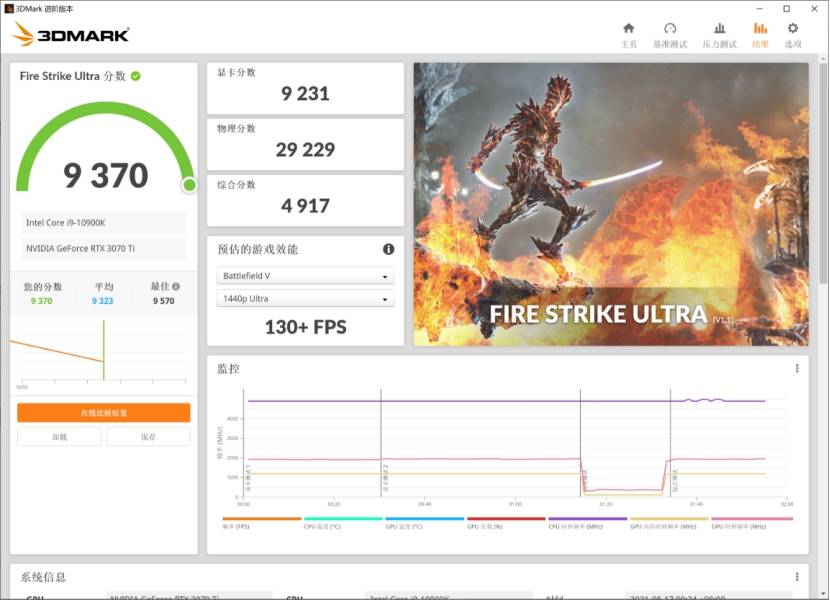Screen dimensions: 830x600
Task: Click the 9 570 best score value
Action: (164, 301)
